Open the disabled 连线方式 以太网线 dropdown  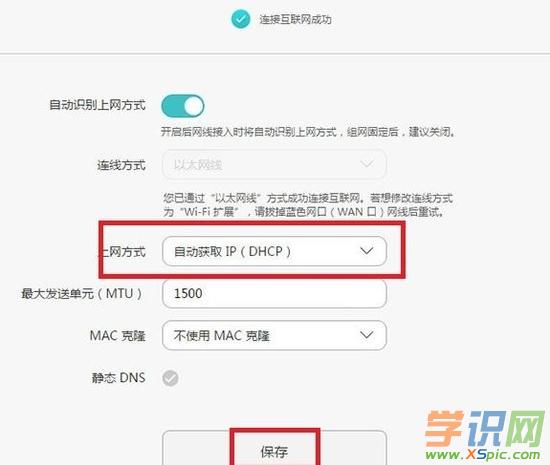pyautogui.click(x=274, y=164)
